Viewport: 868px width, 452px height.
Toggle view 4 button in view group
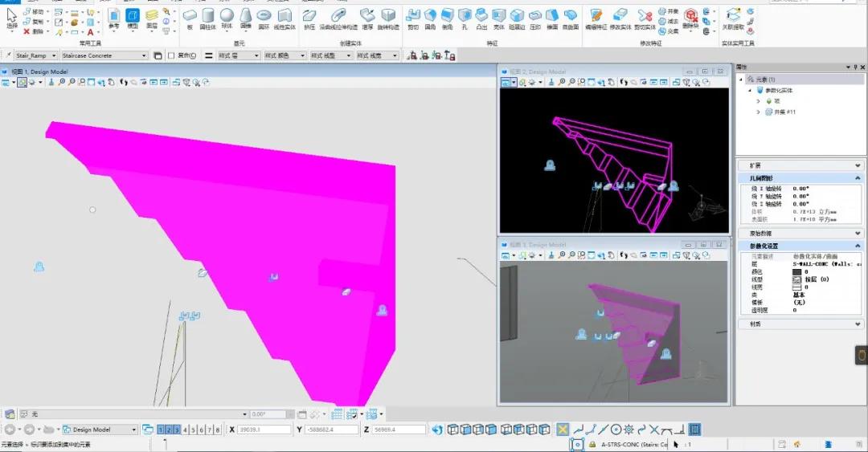click(x=185, y=430)
